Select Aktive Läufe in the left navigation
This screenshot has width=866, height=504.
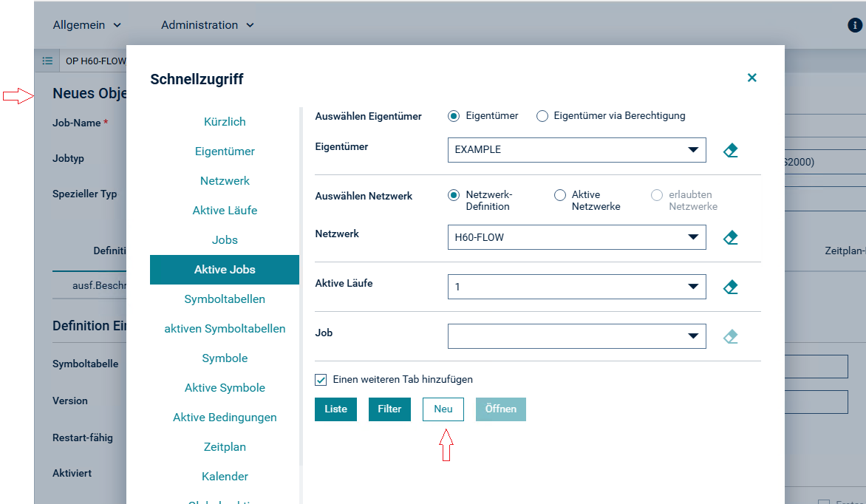[x=225, y=211]
